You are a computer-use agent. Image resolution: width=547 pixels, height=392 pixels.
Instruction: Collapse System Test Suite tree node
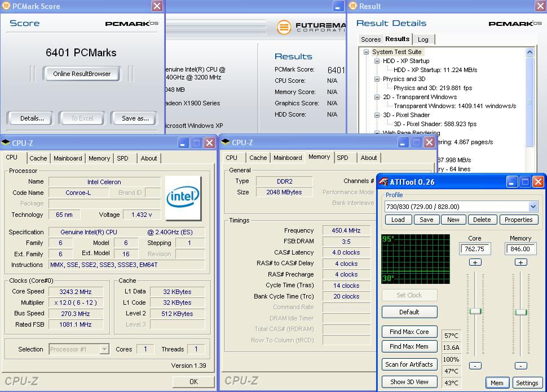point(366,52)
